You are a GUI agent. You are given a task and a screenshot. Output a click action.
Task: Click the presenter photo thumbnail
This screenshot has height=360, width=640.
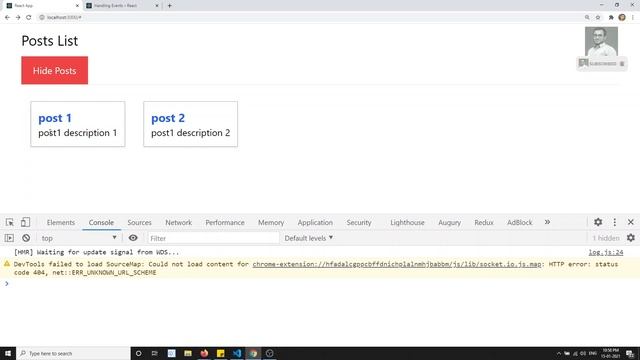point(601,42)
